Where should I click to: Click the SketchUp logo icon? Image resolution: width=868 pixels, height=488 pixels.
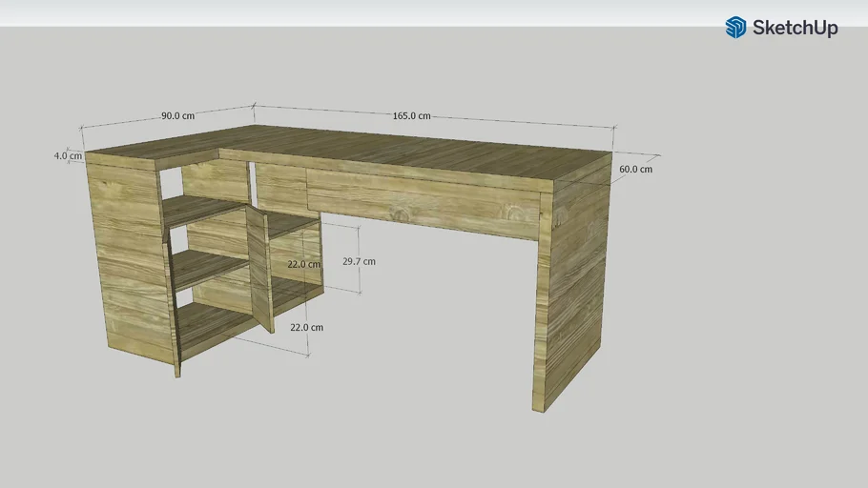click(735, 27)
